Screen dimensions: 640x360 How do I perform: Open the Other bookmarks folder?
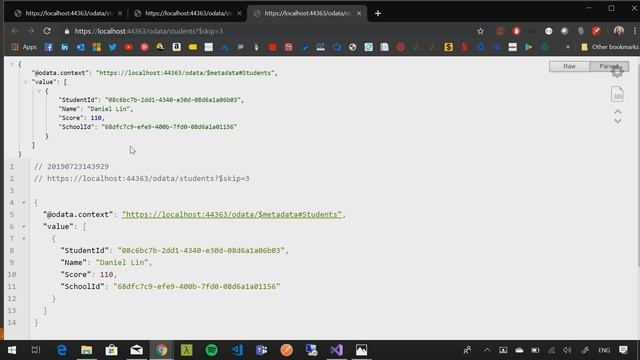coord(610,47)
